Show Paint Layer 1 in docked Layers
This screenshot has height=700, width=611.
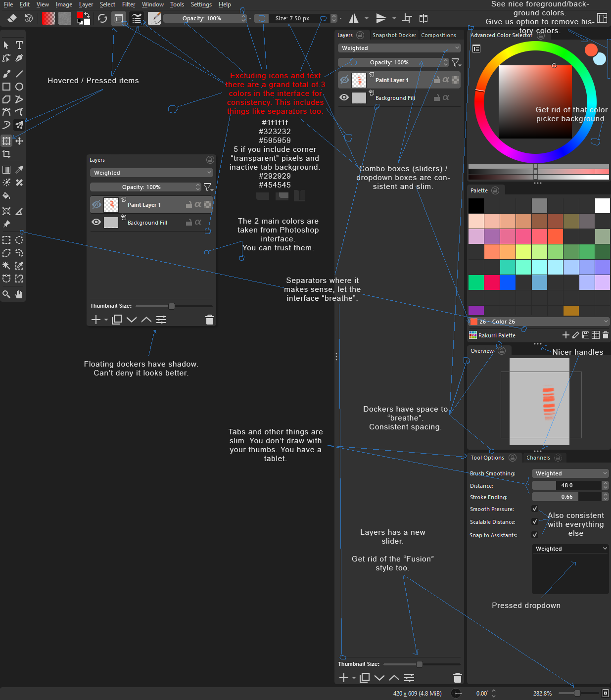pos(345,80)
